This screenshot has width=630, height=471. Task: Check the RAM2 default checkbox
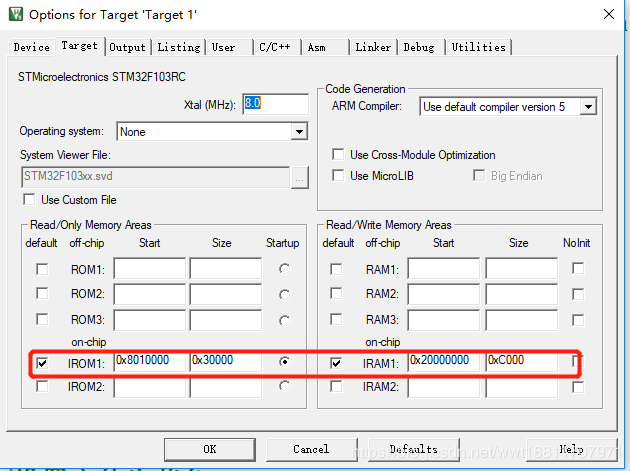336,293
